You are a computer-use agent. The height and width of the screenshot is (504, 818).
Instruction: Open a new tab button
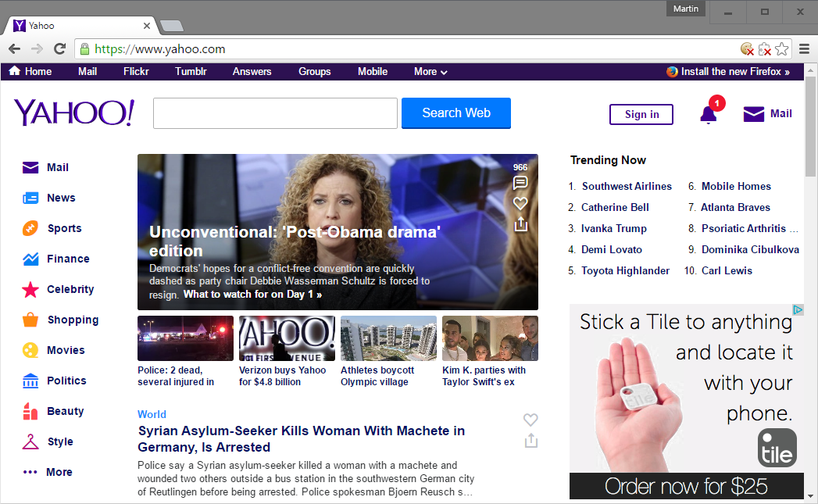pos(171,26)
